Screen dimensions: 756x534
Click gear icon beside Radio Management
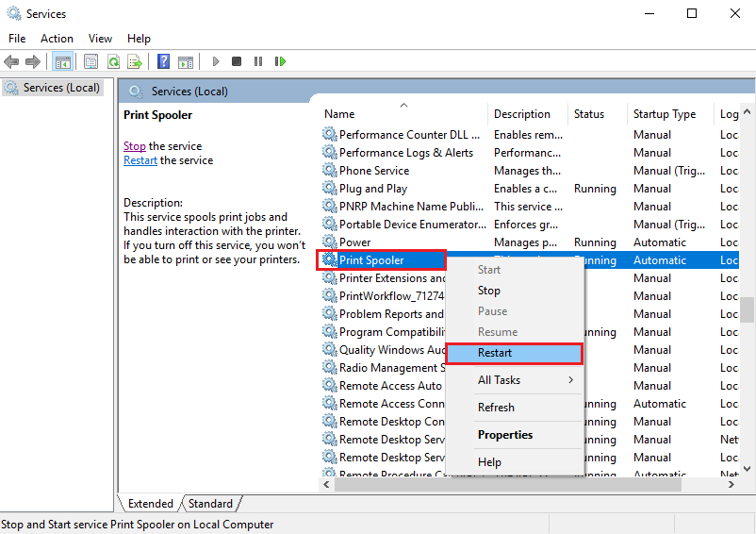click(330, 367)
